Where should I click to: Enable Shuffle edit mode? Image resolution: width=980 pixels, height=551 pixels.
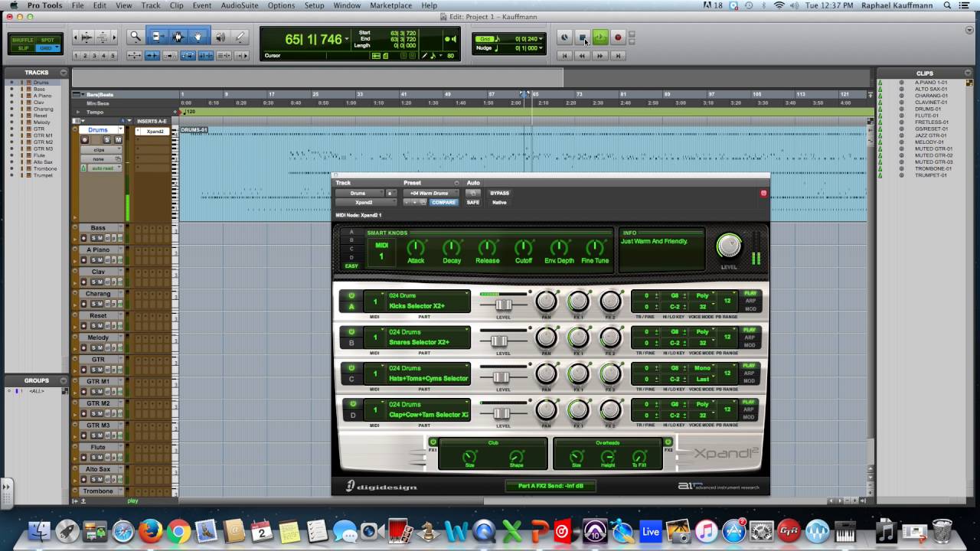point(23,40)
